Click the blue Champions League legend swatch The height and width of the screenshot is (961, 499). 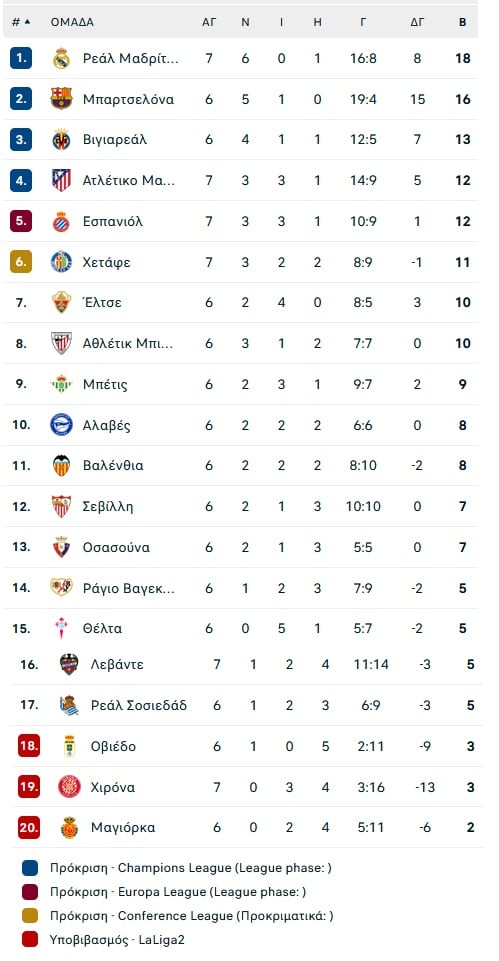click(x=29, y=868)
